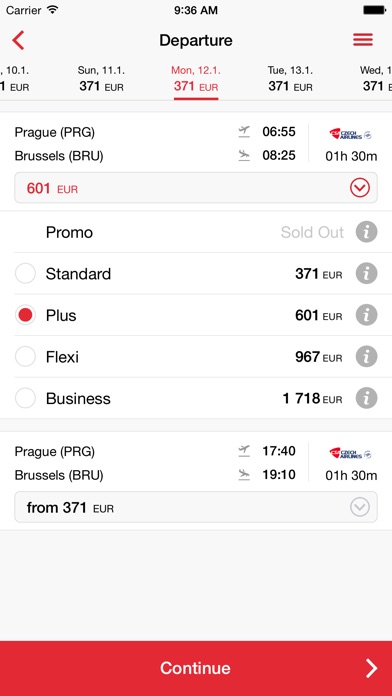
Task: Choose the Business fare radio button
Action: pos(25,398)
